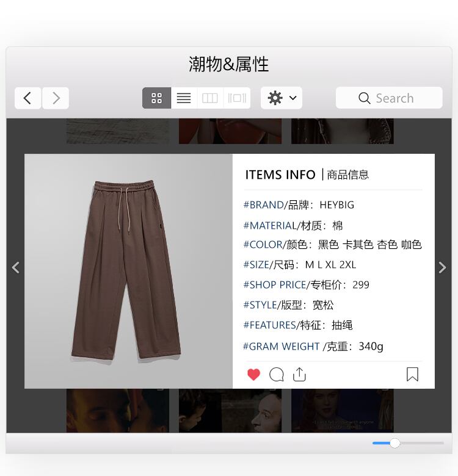The width and height of the screenshot is (458, 476).
Task: Show the next item using right chevron
Action: (443, 267)
